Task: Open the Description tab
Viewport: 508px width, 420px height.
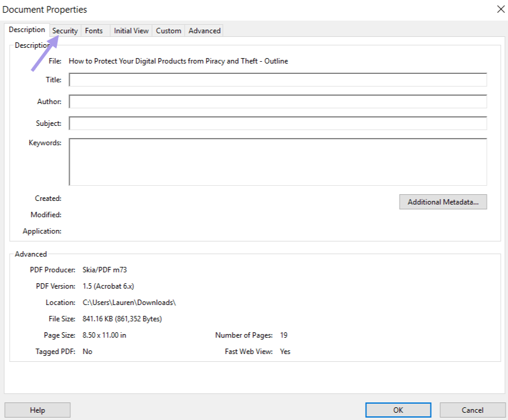Action: (27, 30)
